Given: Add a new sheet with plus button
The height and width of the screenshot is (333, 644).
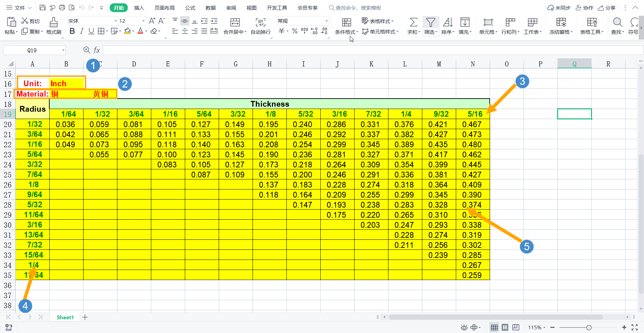Looking at the screenshot, I should pos(85,317).
